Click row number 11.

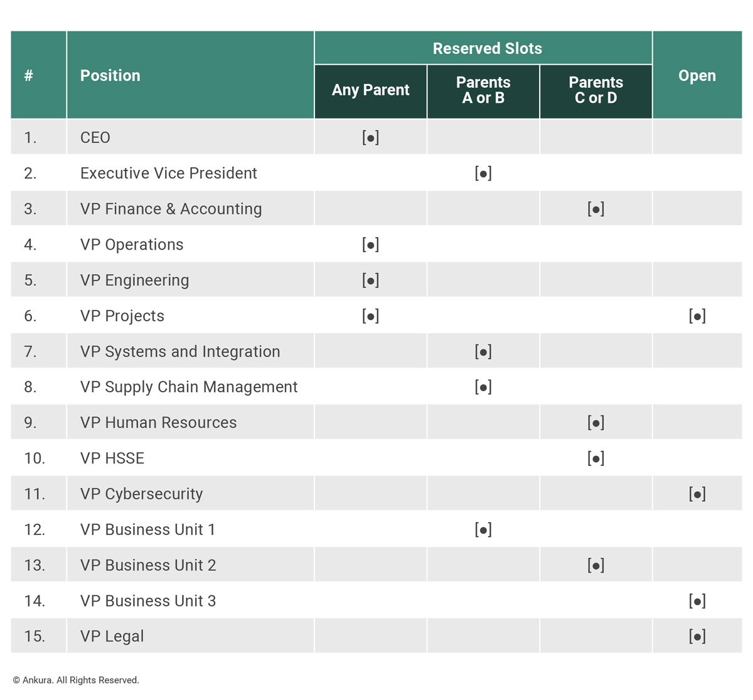pyautogui.click(x=35, y=494)
